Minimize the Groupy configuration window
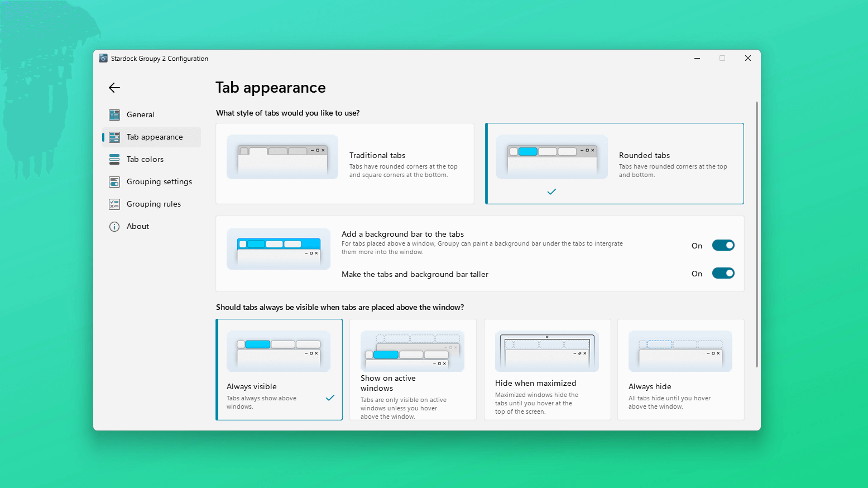868x488 pixels. point(697,58)
